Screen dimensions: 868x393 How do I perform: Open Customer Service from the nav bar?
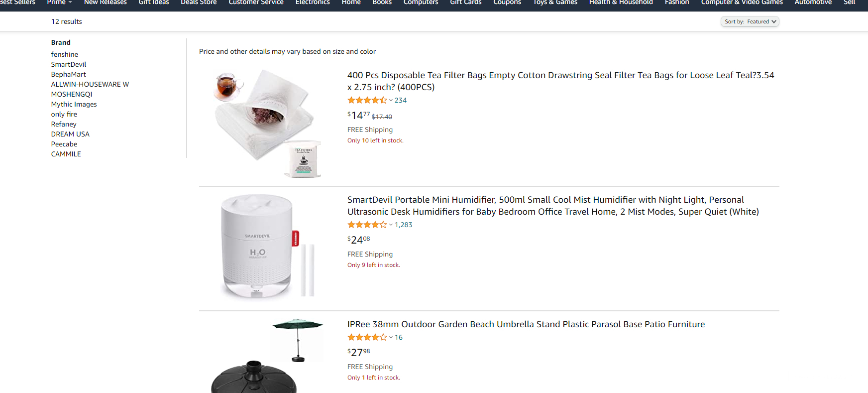tap(256, 2)
